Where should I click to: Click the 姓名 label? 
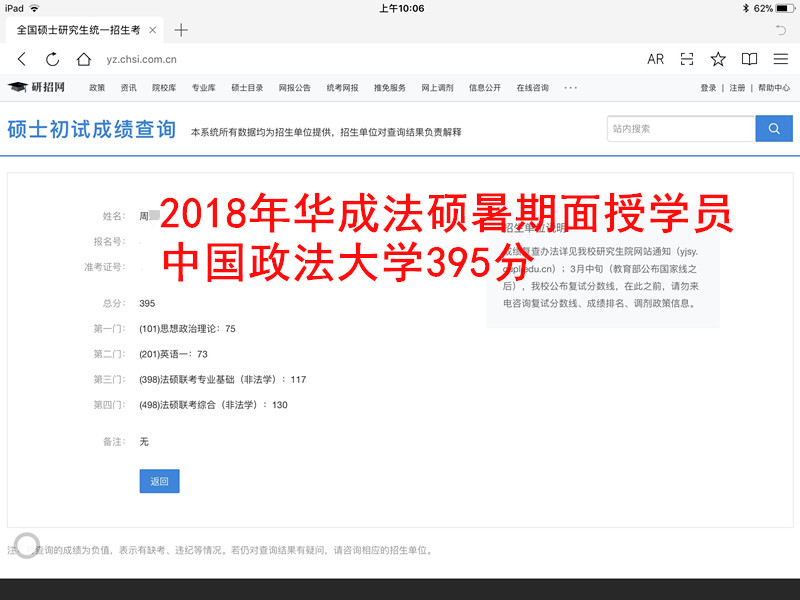114,216
